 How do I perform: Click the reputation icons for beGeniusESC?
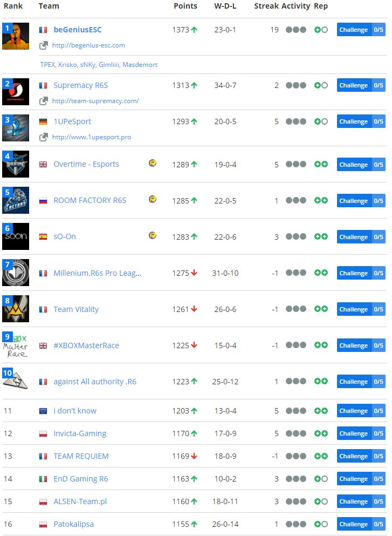click(x=321, y=30)
